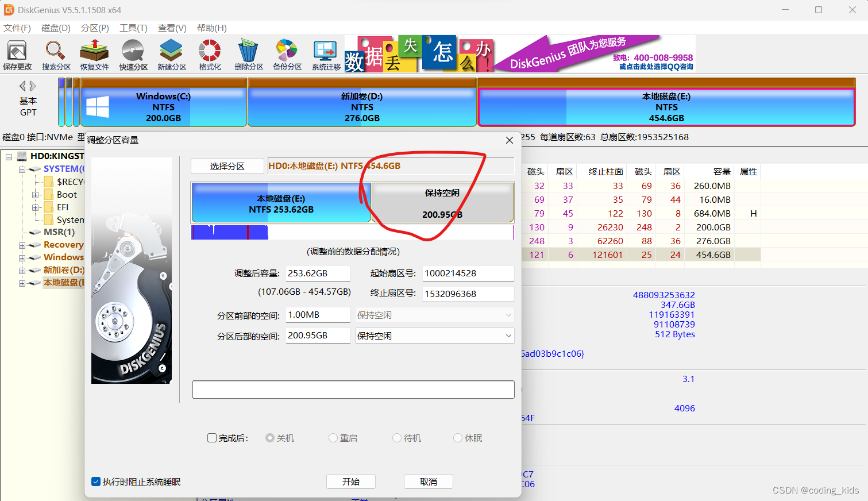Close the 调整分区容量 dialog
868x501 pixels.
(509, 140)
